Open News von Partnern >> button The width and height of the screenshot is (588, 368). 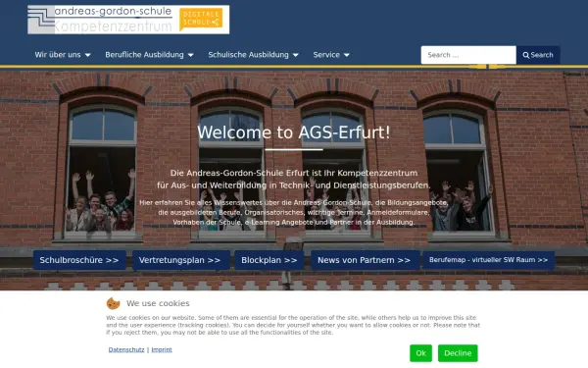point(365,260)
